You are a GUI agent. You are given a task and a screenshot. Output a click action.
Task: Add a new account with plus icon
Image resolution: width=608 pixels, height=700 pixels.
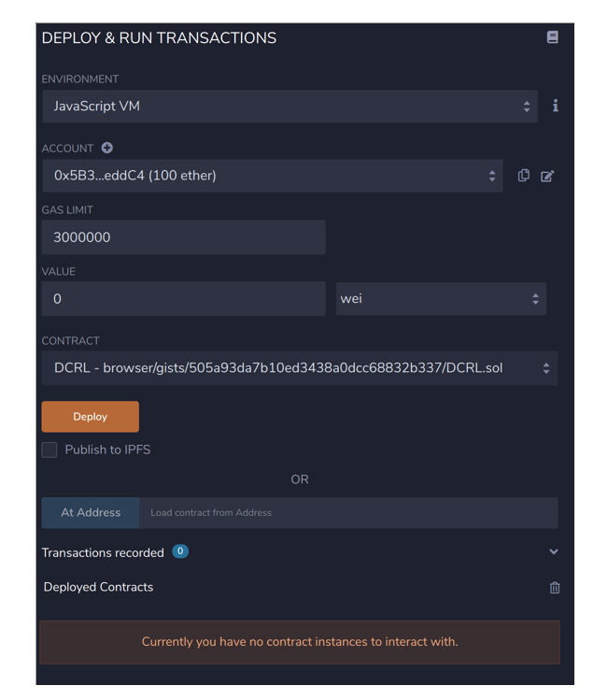point(106,148)
